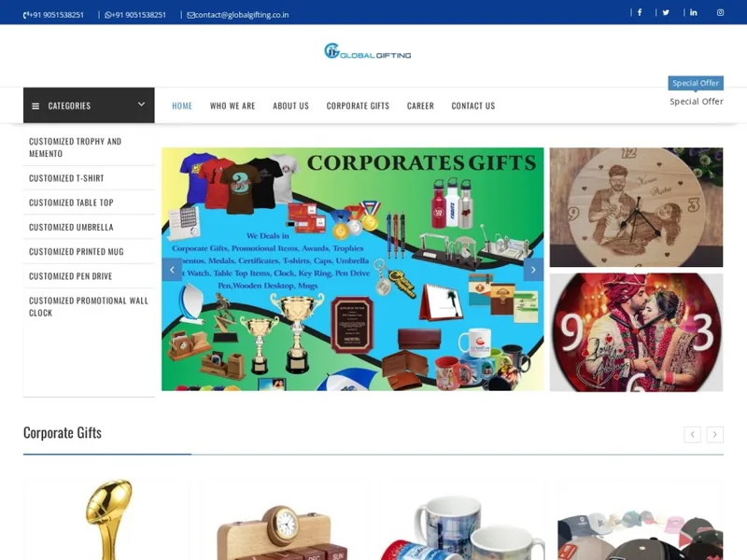Viewport: 747px width, 560px height.
Task: Select Customized Pen Drive category
Action: point(89,276)
